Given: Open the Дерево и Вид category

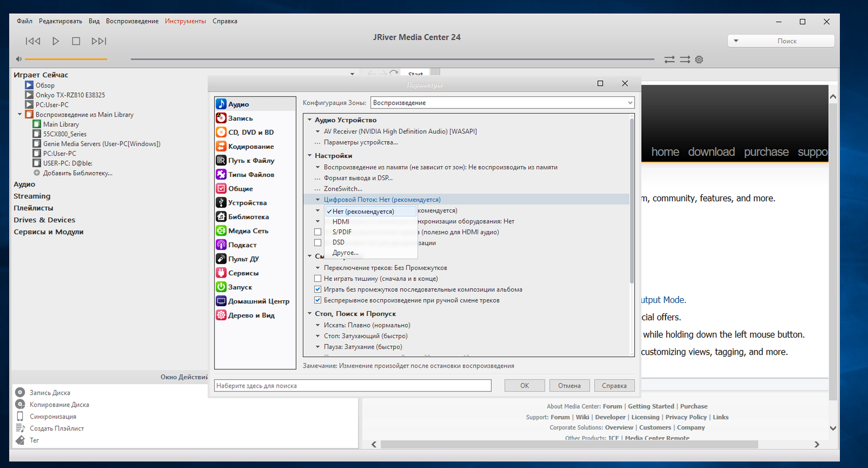Looking at the screenshot, I should pyautogui.click(x=254, y=315).
